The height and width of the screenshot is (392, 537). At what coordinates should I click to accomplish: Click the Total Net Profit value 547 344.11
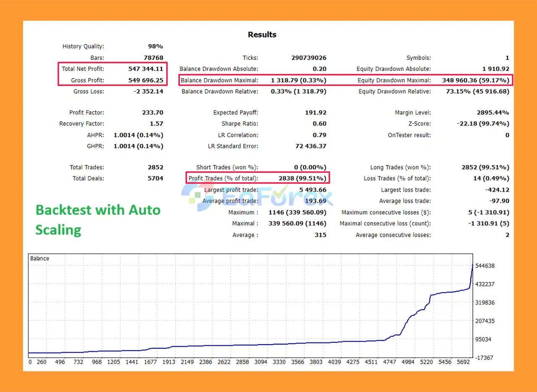(146, 69)
